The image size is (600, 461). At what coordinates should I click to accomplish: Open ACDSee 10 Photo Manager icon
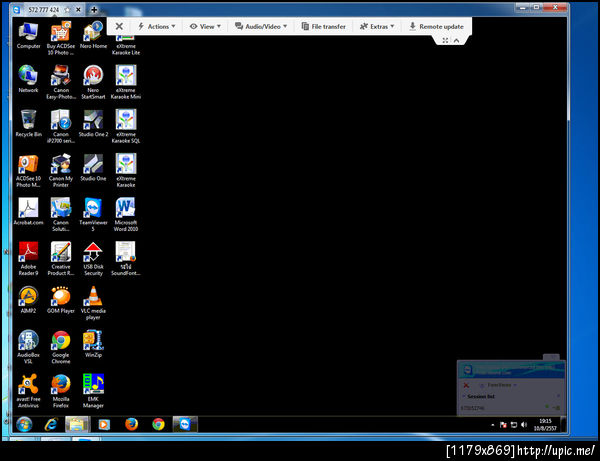click(x=28, y=171)
